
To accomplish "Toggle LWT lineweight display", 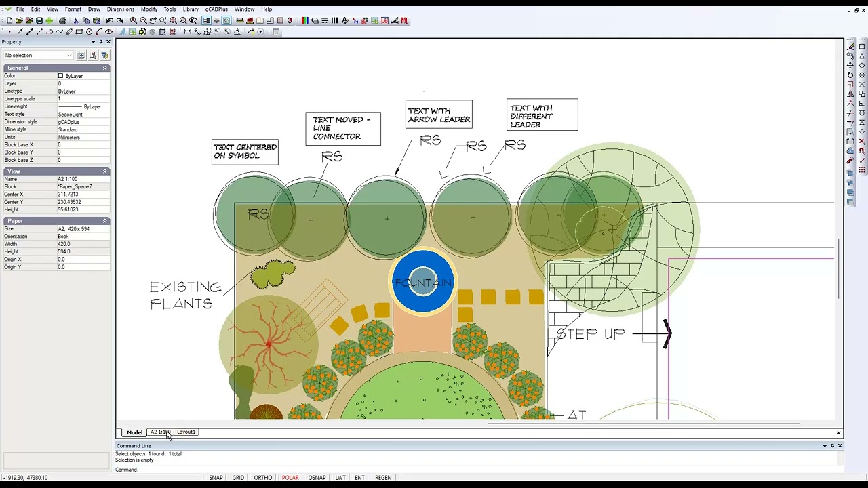I will 340,478.
